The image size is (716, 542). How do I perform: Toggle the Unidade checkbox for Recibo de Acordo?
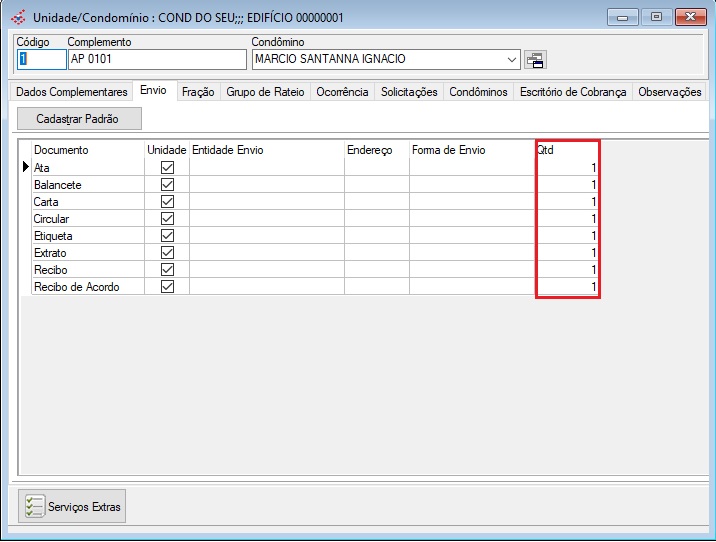[167, 287]
